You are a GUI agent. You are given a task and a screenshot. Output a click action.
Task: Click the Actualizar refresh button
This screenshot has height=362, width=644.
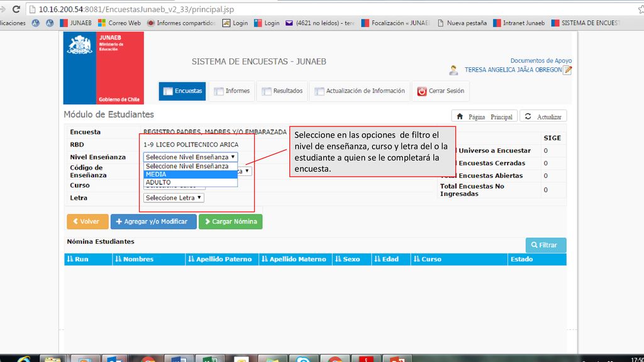point(543,116)
